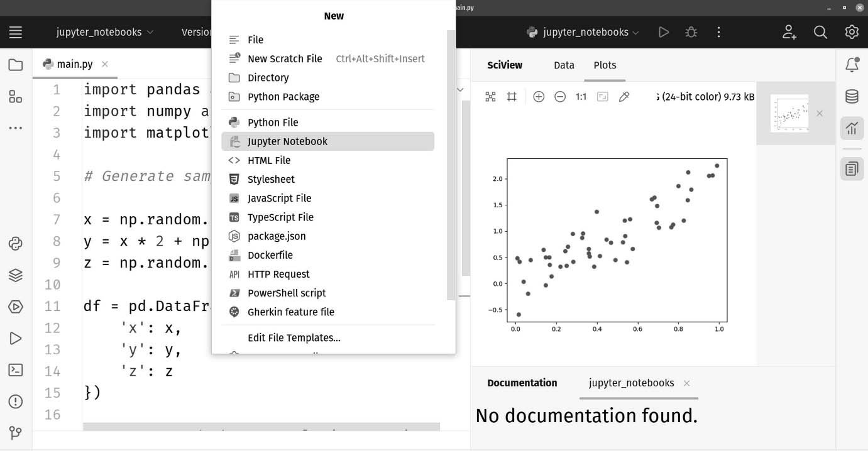
Task: Close the jupyter_notebooks documentation tab
Action: (x=686, y=383)
